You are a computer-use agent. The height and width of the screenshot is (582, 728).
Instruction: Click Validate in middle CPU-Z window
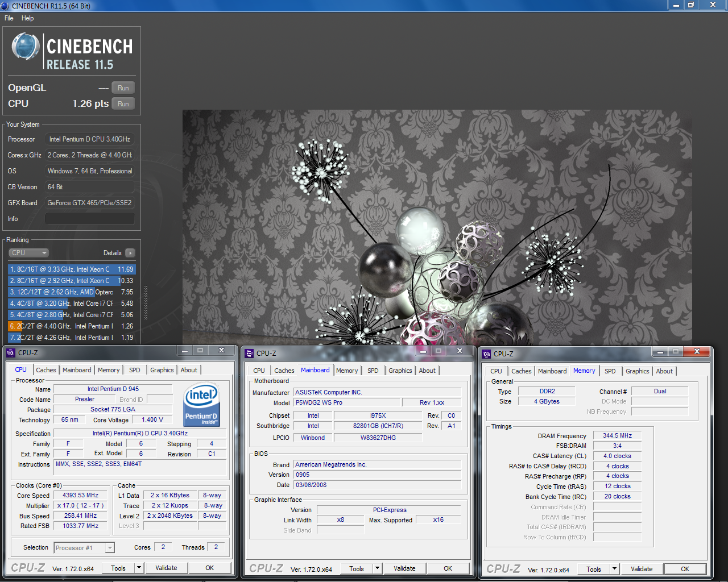tap(404, 568)
